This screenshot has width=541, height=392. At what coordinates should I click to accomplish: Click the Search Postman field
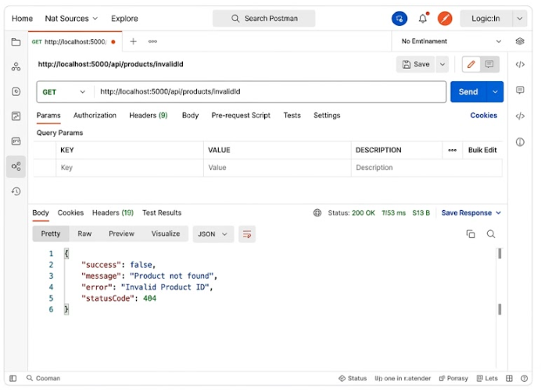coord(264,19)
